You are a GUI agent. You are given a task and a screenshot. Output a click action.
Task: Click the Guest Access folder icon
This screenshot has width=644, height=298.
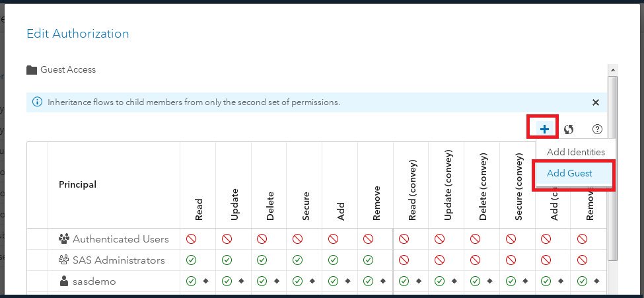32,70
